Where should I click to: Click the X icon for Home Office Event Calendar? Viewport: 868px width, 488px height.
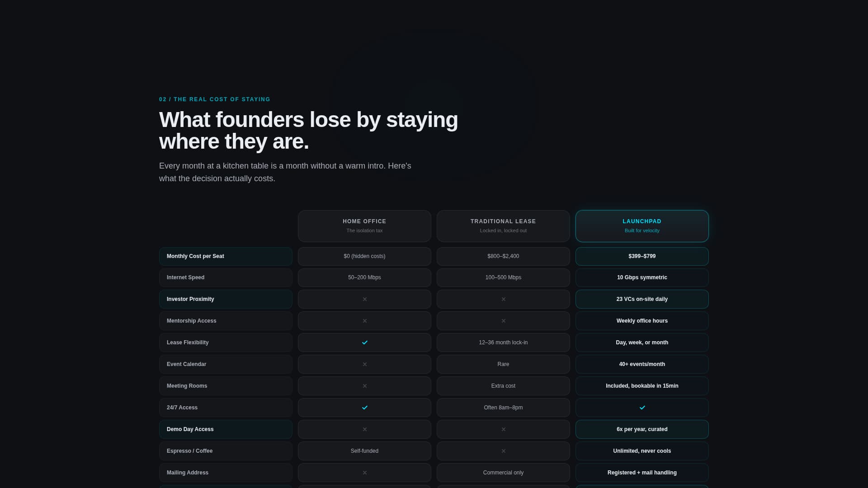[364, 364]
